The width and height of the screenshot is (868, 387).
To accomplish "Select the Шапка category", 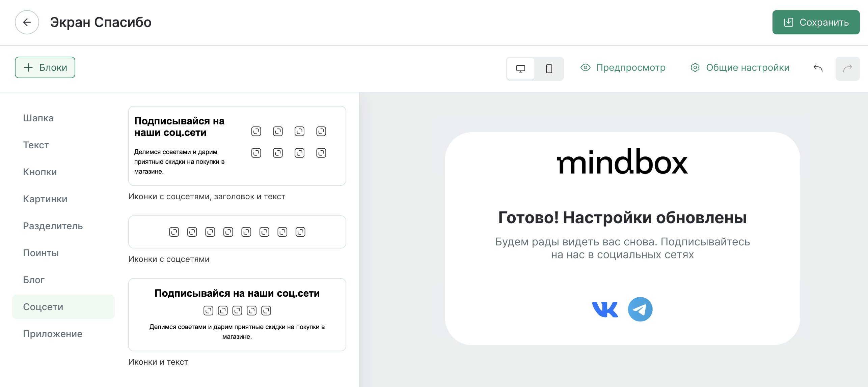I will pos(38,118).
